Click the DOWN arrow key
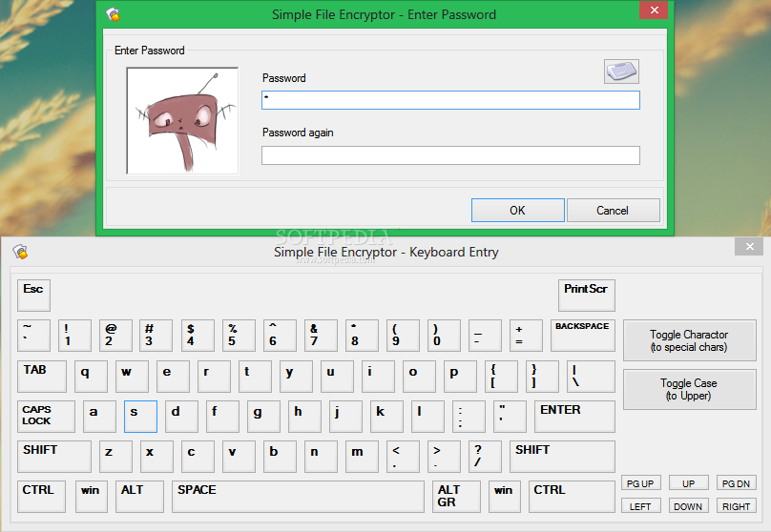 pyautogui.click(x=688, y=505)
